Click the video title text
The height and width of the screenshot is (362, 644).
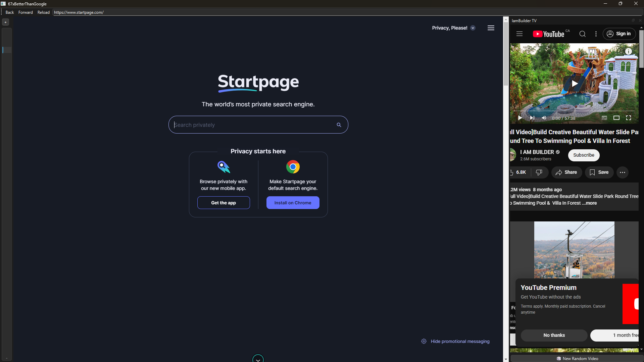click(574, 137)
